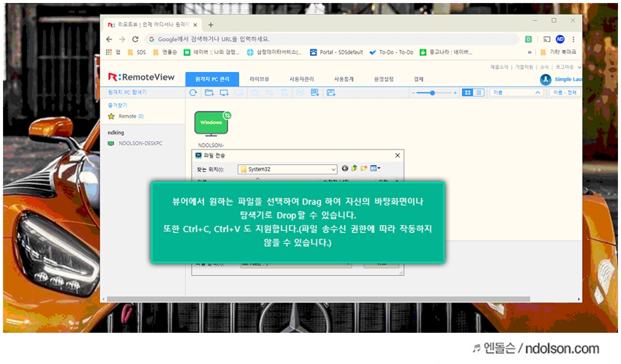Close the 파일 전송 dialog
621x364 pixels.
[x=398, y=155]
